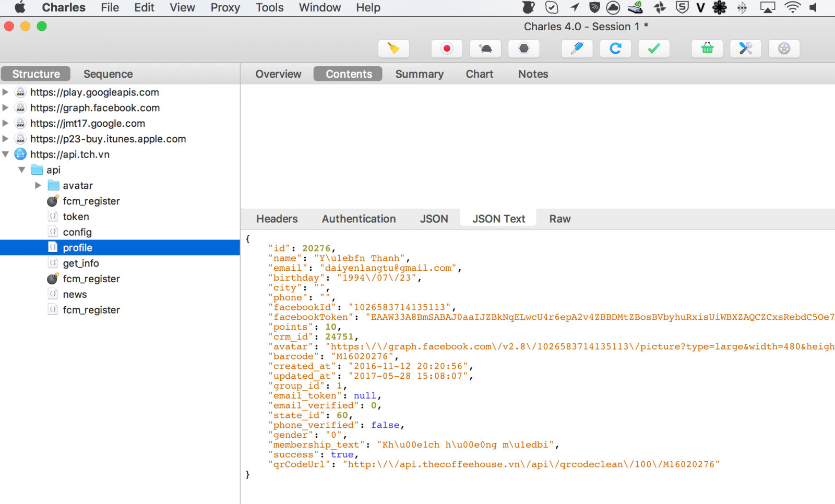Click the lock icon for graph.facebook.com

tap(20, 108)
